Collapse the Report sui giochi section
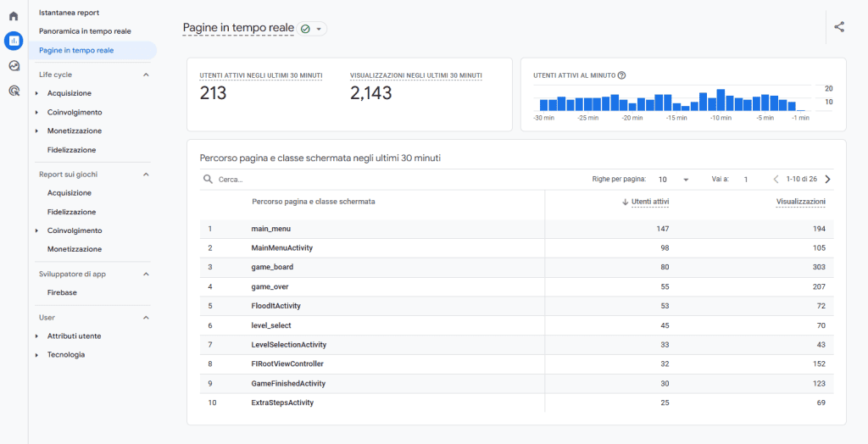 click(x=146, y=174)
